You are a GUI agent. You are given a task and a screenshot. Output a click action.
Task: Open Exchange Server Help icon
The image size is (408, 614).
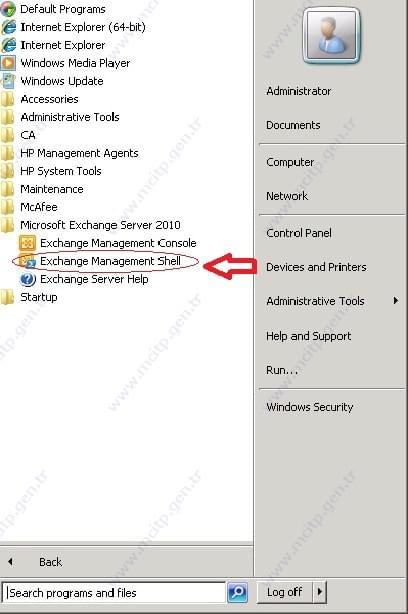(x=27, y=279)
